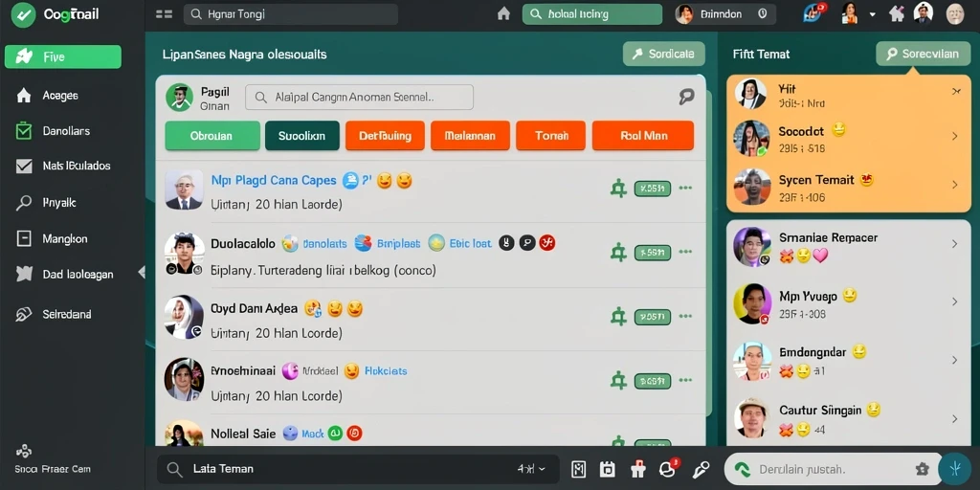Click the calendar-like icon in bottom toolbar
The width and height of the screenshot is (980, 490).
pos(607,469)
